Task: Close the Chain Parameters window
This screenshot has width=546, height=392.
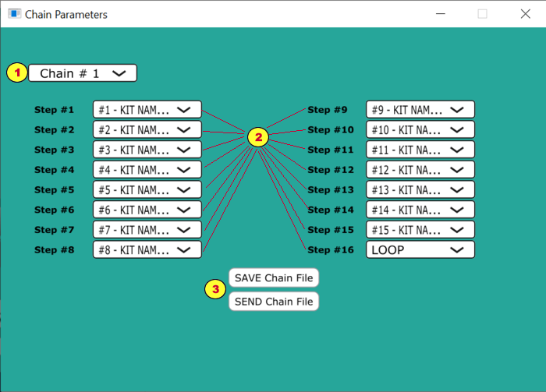Action: 526,14
